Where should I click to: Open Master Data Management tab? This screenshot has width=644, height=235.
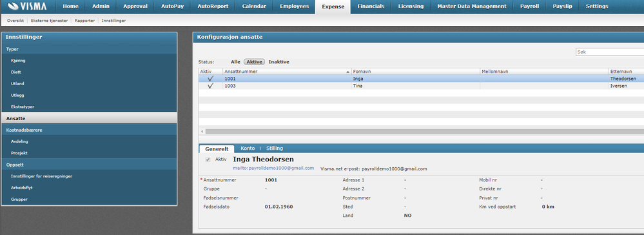click(471, 6)
